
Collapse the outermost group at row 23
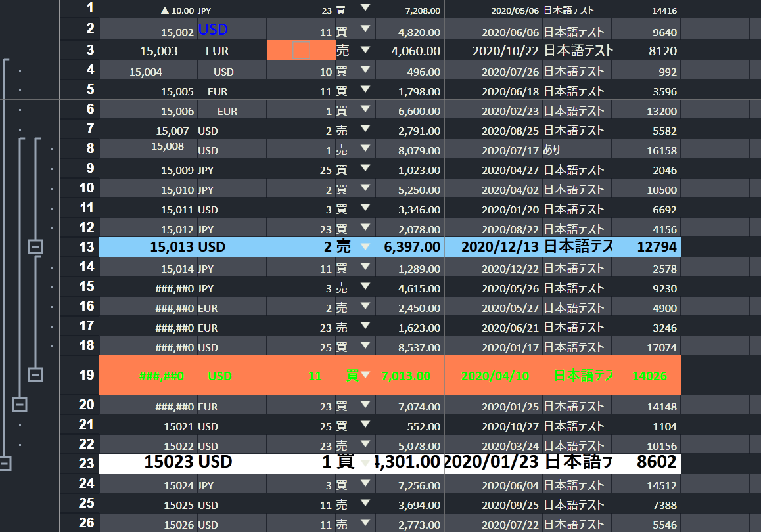coord(5,464)
